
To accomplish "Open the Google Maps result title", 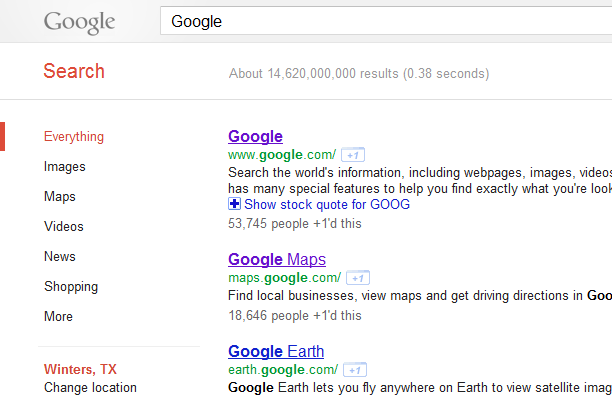I will click(x=277, y=260).
